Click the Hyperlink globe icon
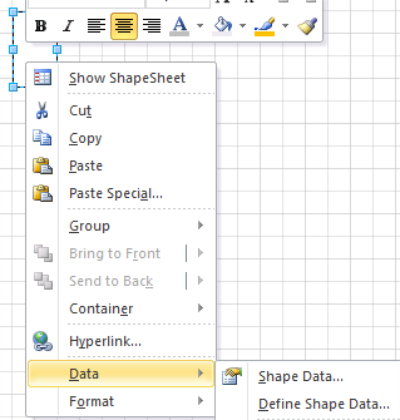 point(42,341)
